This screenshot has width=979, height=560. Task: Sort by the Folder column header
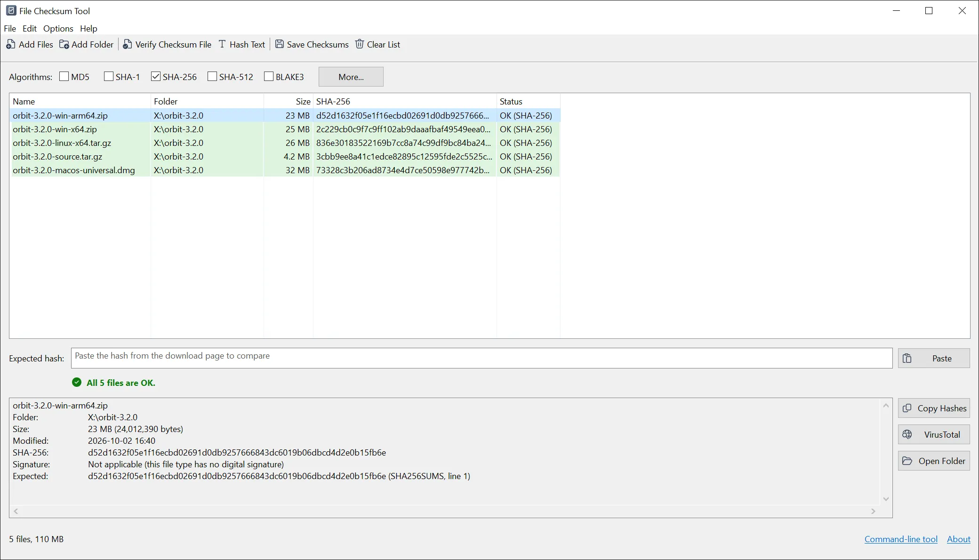pos(207,101)
